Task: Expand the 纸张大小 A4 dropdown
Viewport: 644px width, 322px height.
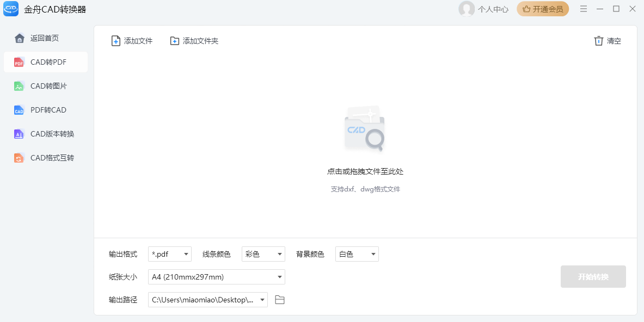Action: click(217, 277)
